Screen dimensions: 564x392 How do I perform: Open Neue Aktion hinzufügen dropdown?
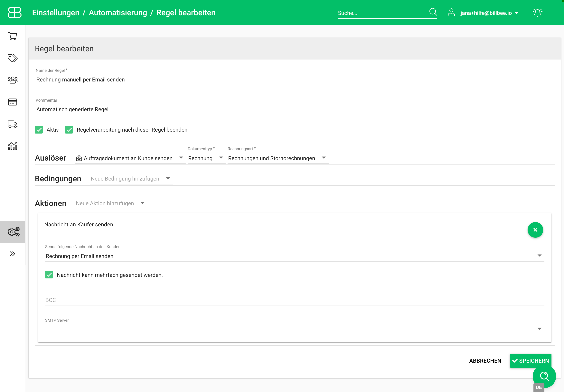[111, 203]
